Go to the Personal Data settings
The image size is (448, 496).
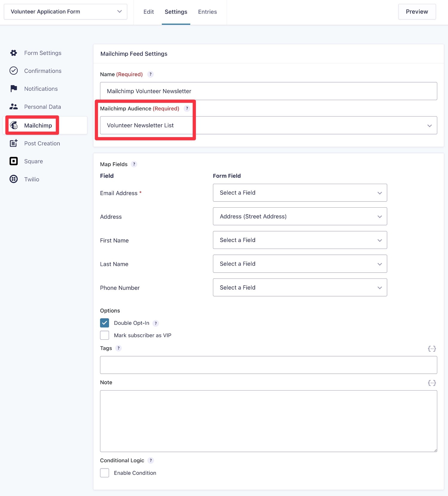tap(42, 107)
